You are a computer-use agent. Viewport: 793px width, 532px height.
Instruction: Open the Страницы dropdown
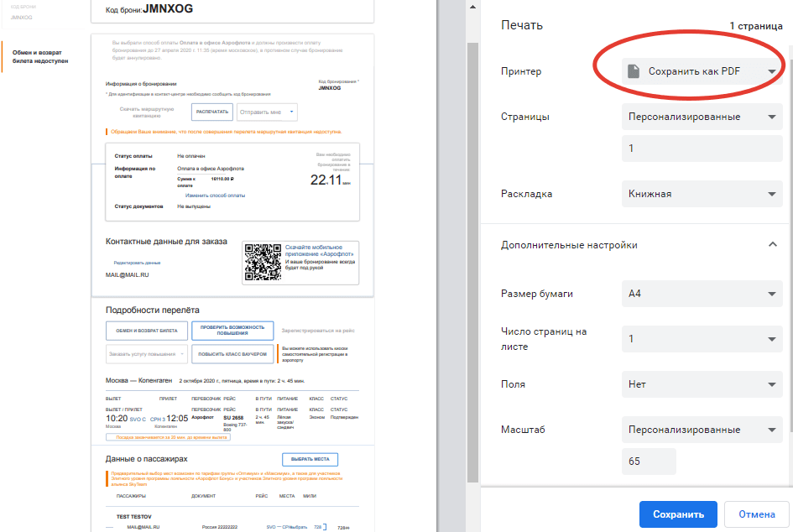pos(702,117)
